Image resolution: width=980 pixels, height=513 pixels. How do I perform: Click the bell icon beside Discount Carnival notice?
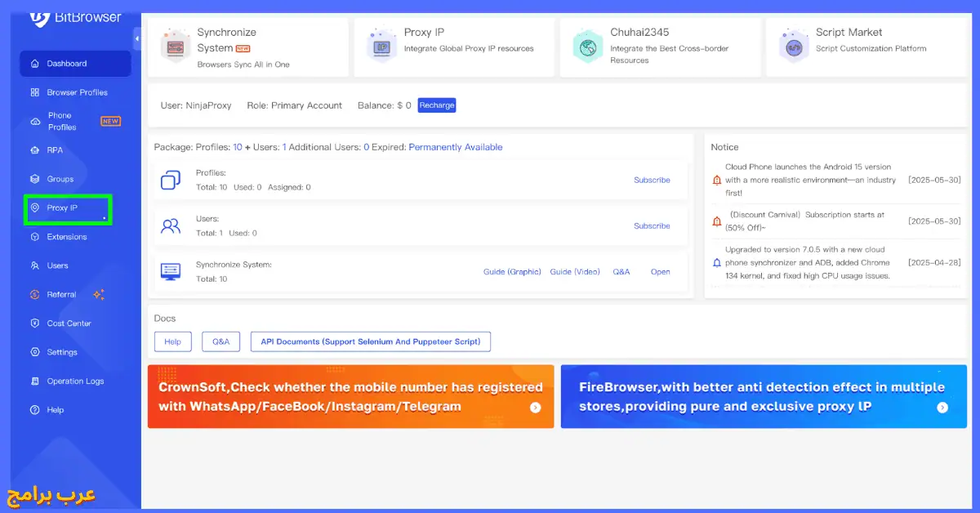717,221
